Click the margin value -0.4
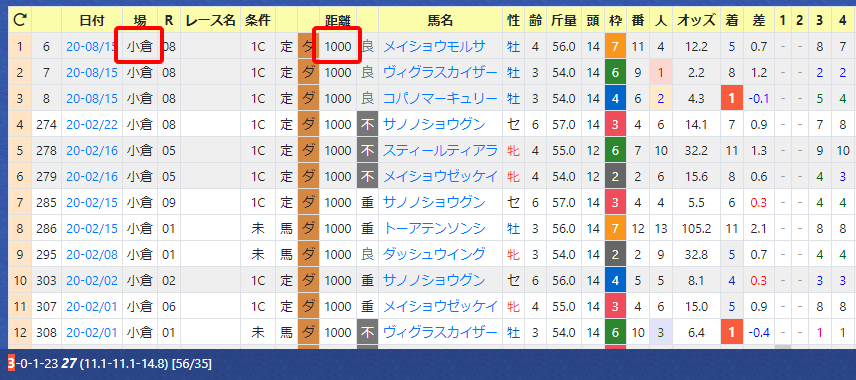This screenshot has height=380, width=856. click(x=758, y=332)
